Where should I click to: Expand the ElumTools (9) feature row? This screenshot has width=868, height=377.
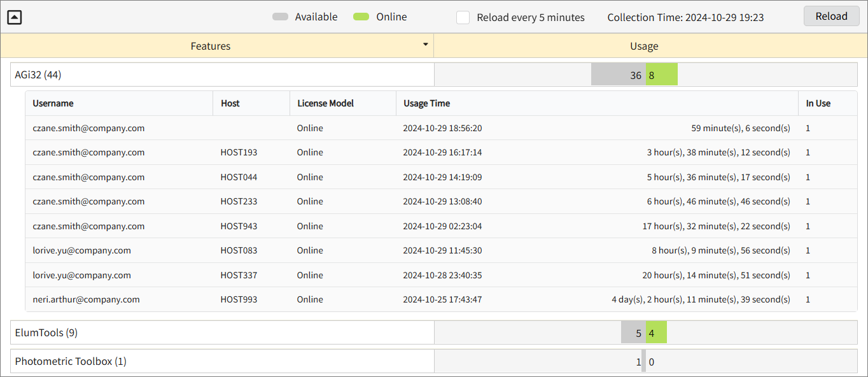pyautogui.click(x=46, y=332)
